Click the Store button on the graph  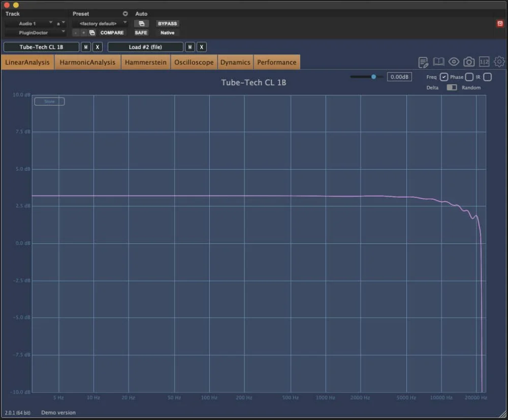pos(49,101)
